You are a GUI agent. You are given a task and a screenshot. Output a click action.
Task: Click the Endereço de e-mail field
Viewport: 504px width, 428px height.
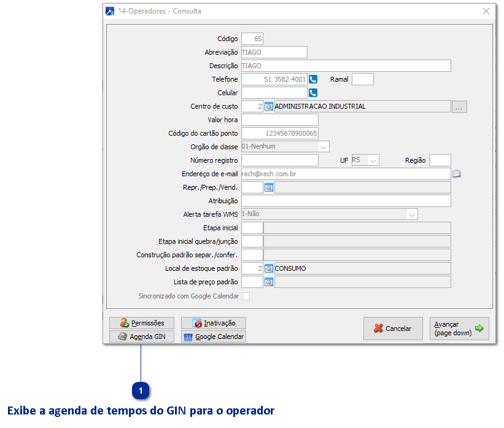point(346,174)
